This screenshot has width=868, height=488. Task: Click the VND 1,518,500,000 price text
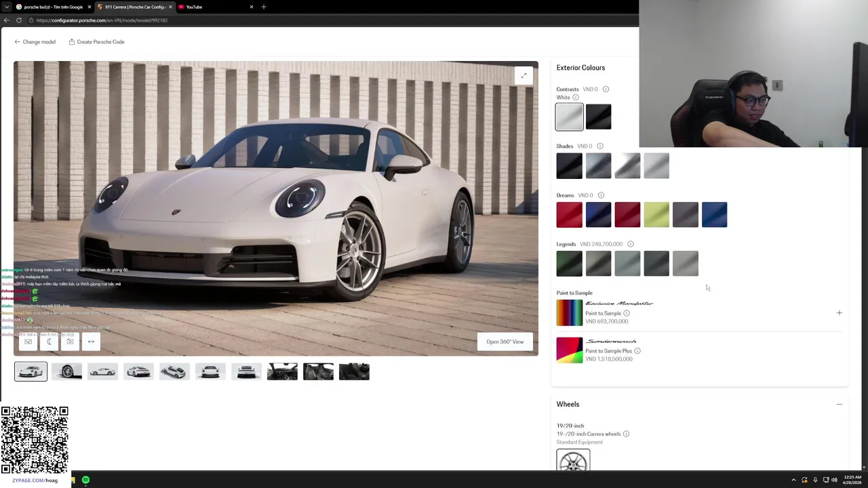click(608, 359)
